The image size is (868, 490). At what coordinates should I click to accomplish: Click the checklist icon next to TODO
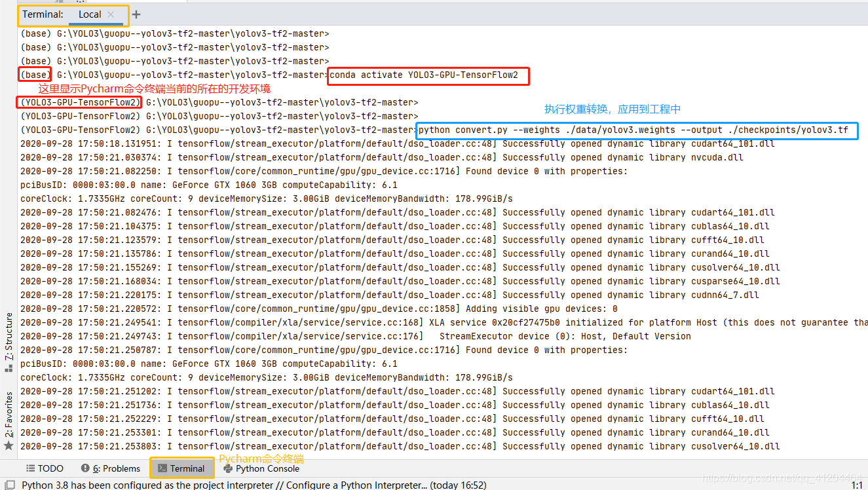click(x=29, y=468)
